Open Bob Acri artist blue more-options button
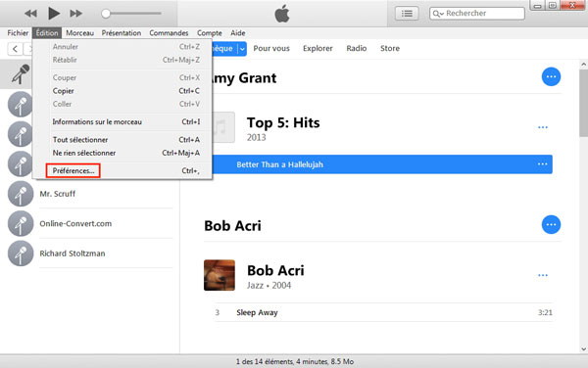This screenshot has height=368, width=588. pos(551,225)
